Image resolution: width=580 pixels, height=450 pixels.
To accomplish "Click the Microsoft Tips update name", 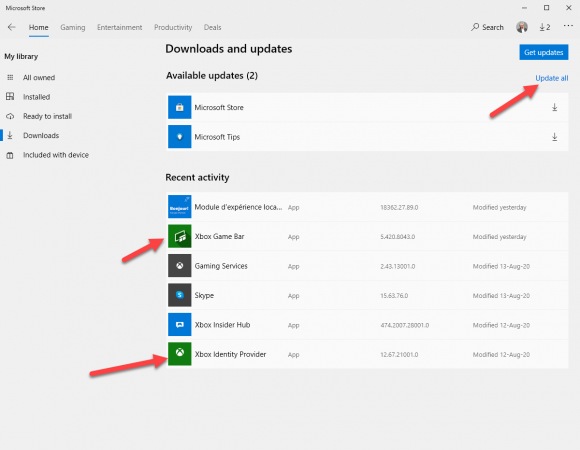I will [217, 137].
